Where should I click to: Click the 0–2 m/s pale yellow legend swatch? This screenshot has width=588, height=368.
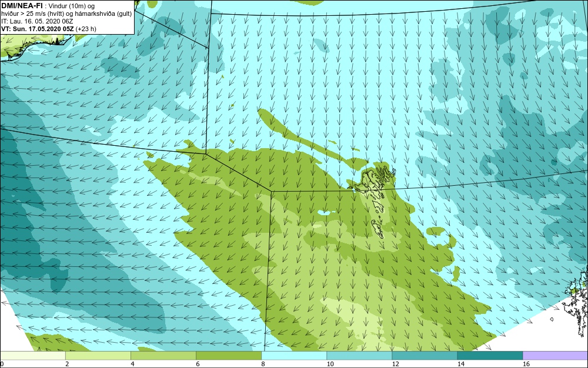33,355
